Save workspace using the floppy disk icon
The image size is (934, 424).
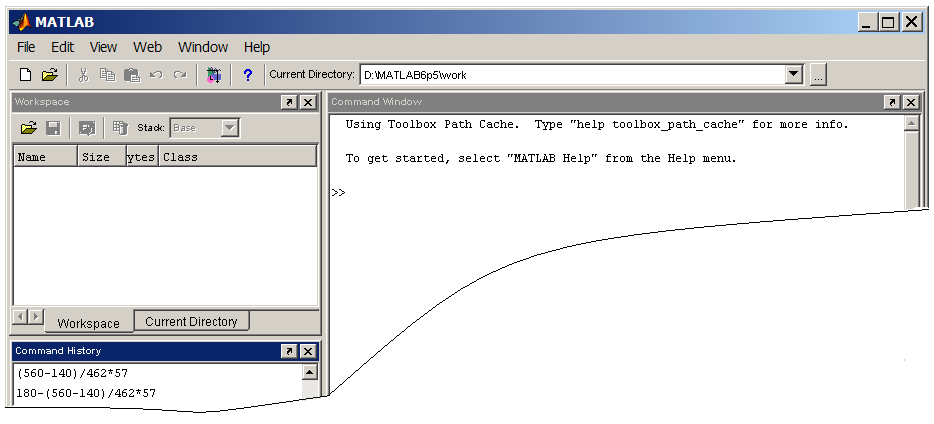(x=54, y=127)
